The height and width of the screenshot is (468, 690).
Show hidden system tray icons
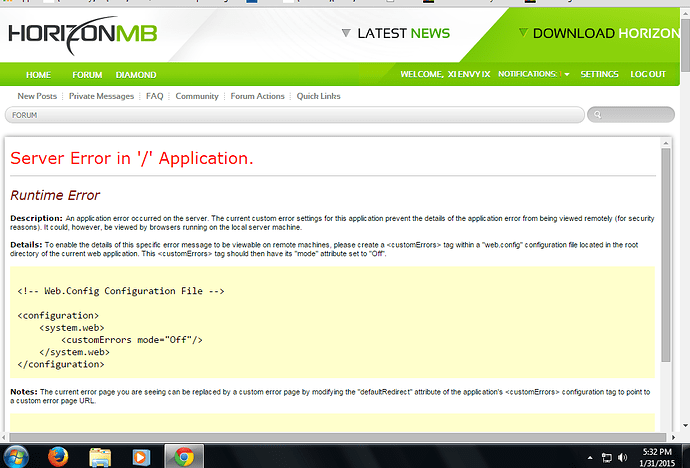coord(588,456)
